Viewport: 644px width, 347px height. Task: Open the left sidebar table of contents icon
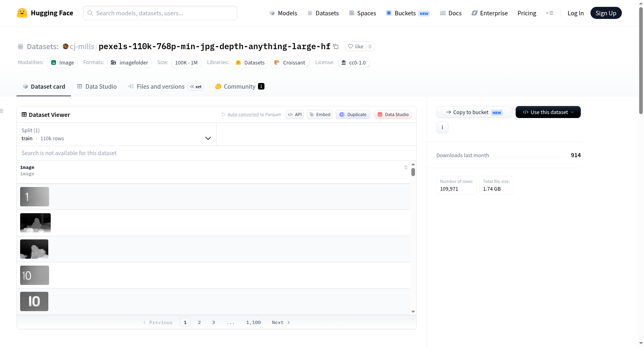click(x=2, y=111)
